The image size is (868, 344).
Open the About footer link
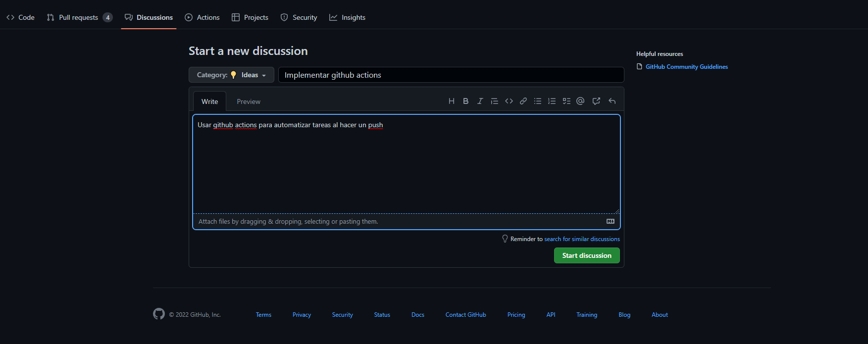pyautogui.click(x=660, y=315)
